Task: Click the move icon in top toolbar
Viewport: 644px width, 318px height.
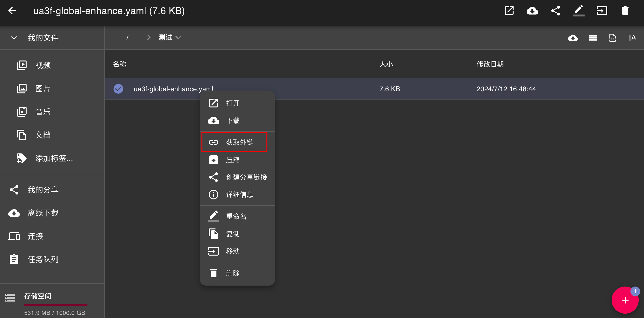Action: [x=601, y=11]
